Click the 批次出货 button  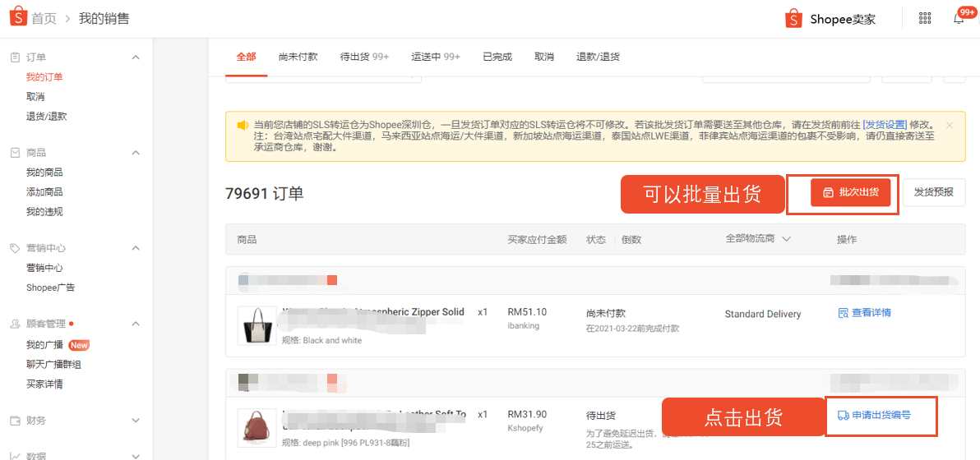tap(850, 192)
